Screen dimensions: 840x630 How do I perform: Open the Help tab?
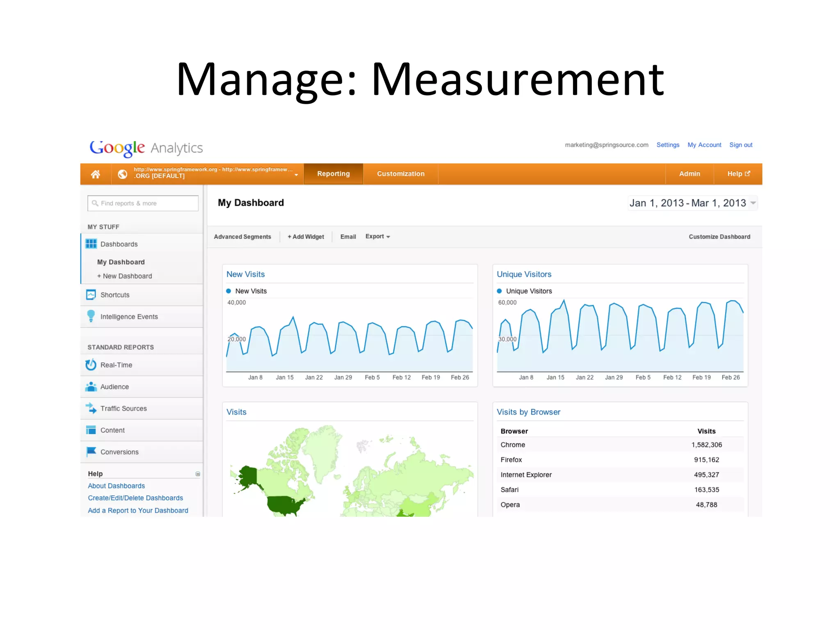click(x=738, y=174)
